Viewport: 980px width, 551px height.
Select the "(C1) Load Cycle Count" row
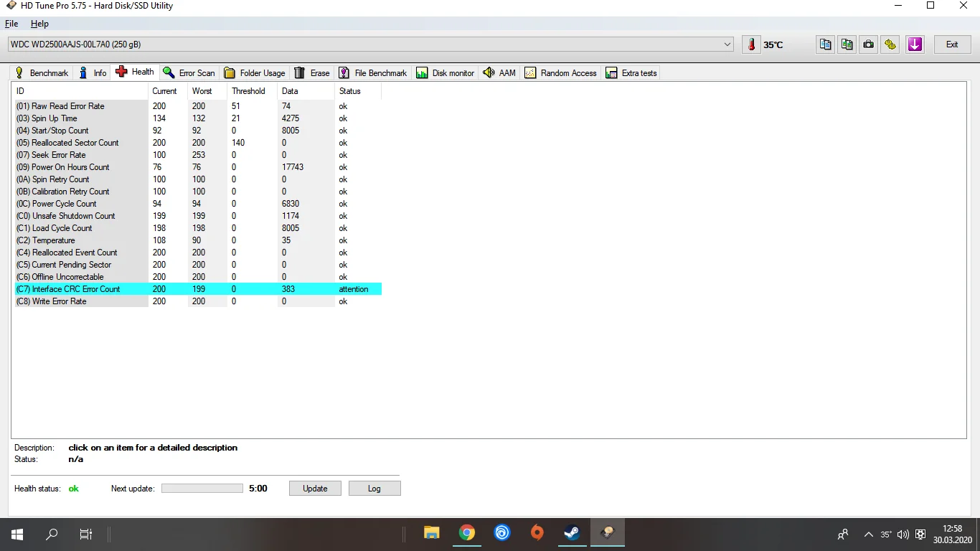pos(198,228)
